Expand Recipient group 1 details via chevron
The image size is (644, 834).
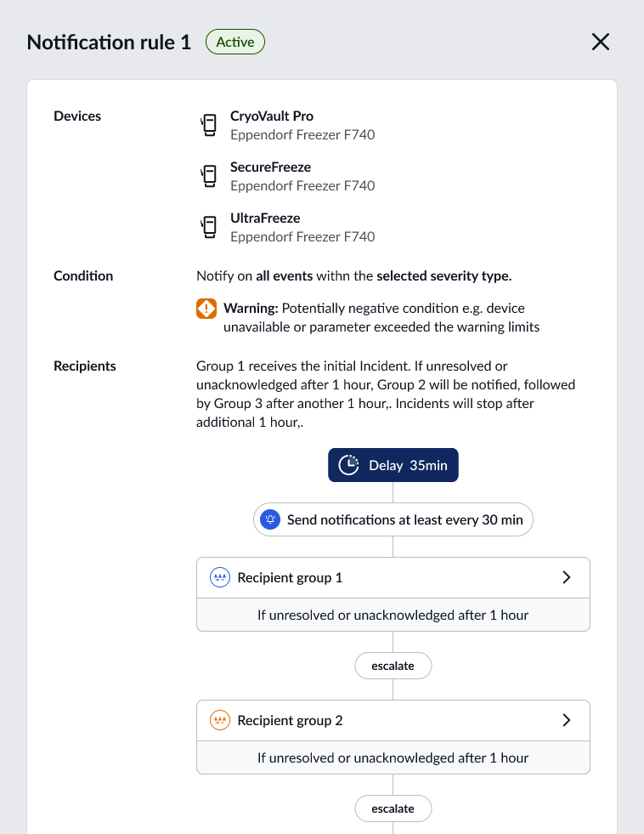click(x=567, y=577)
